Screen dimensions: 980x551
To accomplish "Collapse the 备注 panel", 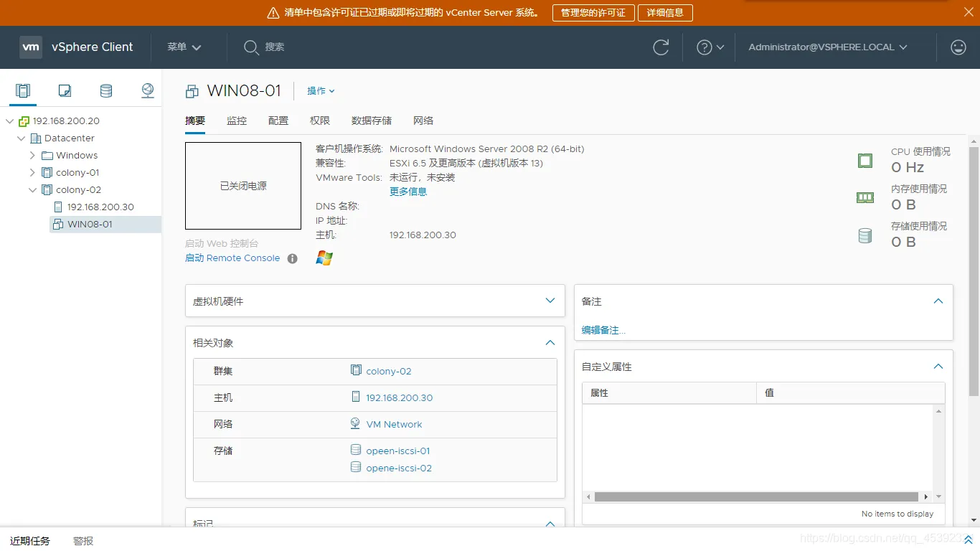I will [x=938, y=301].
